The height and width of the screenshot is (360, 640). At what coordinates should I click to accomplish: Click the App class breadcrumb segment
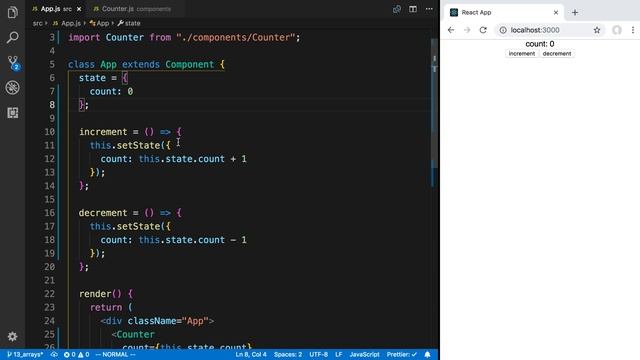[99, 23]
